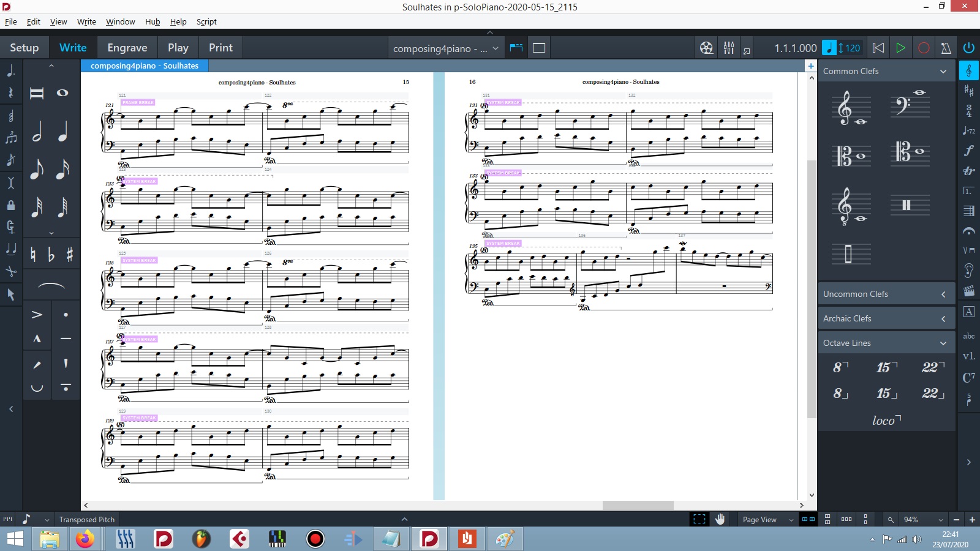Screen dimensions: 980x551
Task: Apply the natural accidental
Action: 33,255
